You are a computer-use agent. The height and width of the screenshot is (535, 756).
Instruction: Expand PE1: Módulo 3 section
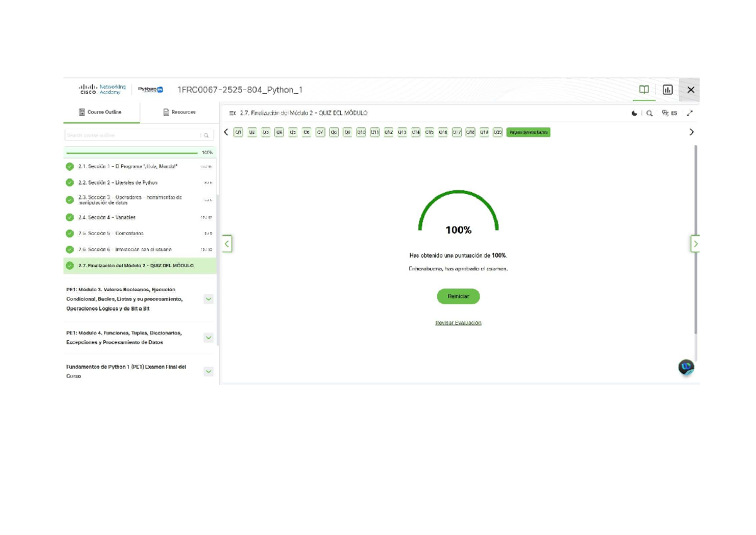click(x=209, y=299)
